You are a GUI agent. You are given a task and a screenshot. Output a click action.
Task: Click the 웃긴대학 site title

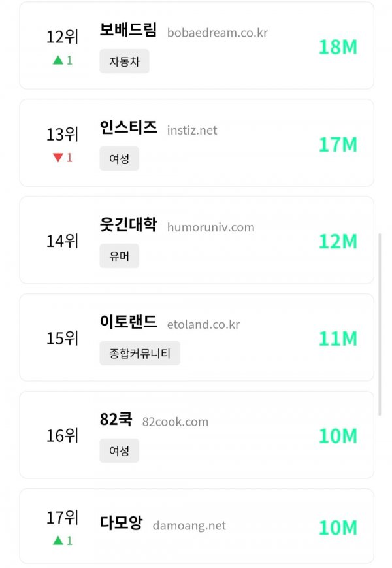(128, 224)
